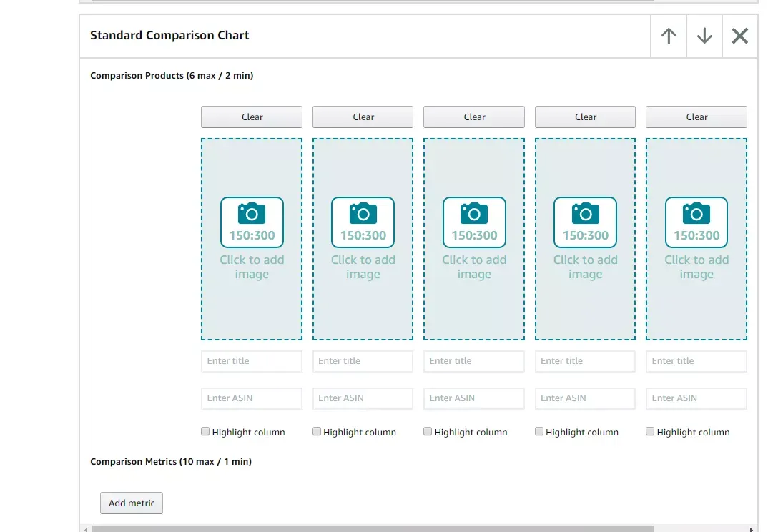Click Clear above the fifth product column
The height and width of the screenshot is (532, 768).
coord(696,117)
